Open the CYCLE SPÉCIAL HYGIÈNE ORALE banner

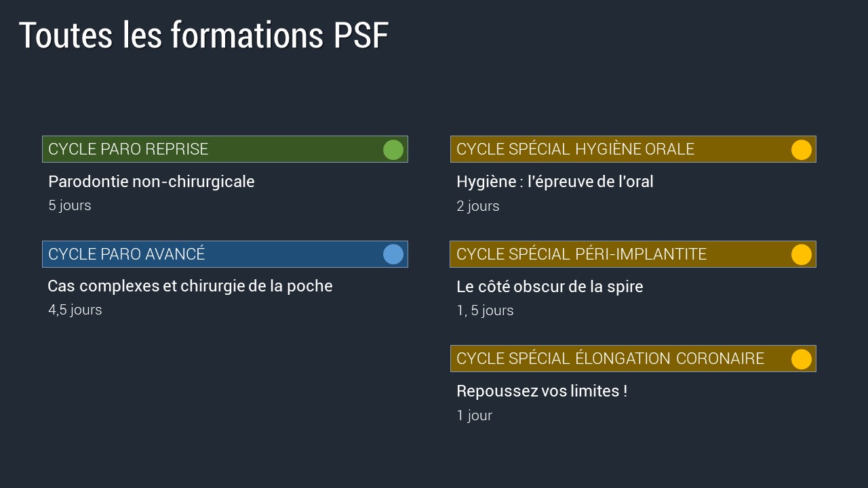tap(633, 149)
